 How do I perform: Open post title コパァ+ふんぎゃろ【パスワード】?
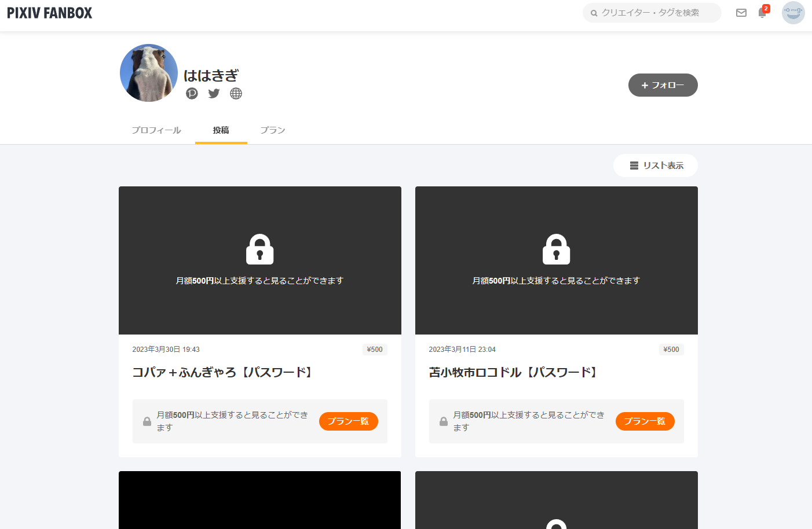click(224, 372)
